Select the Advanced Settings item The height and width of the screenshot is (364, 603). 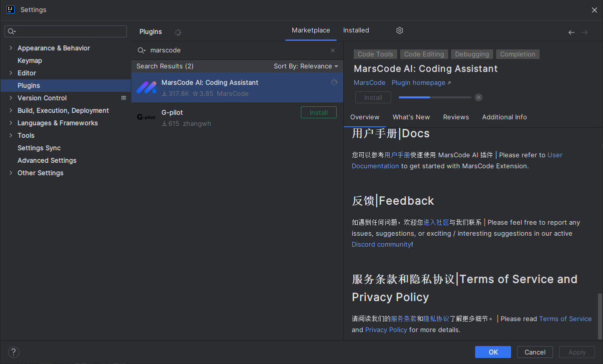[x=47, y=161]
